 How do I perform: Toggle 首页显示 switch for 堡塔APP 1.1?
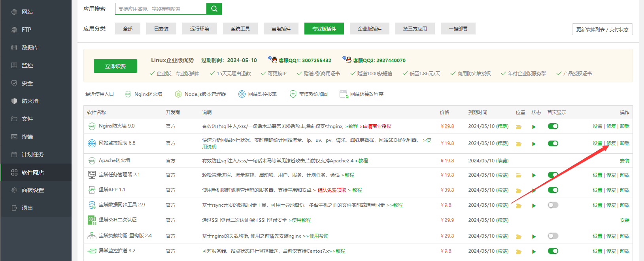click(553, 190)
